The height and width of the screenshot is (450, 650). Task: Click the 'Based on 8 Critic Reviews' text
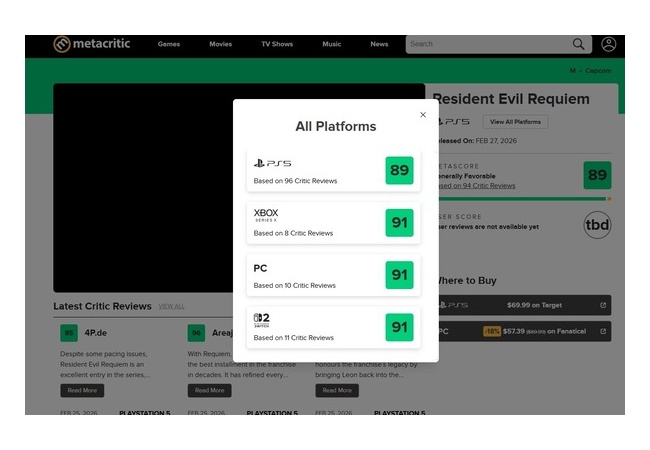(293, 233)
